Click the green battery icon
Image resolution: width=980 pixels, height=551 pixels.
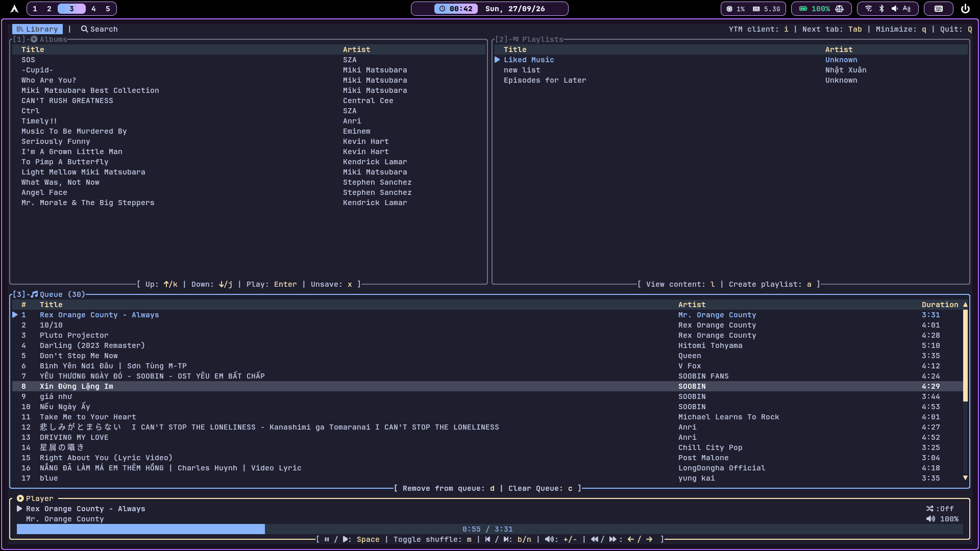pos(803,9)
